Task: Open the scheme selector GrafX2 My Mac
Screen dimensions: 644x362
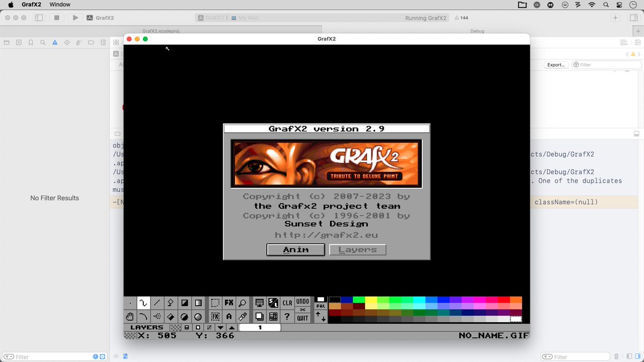Action: (x=229, y=18)
